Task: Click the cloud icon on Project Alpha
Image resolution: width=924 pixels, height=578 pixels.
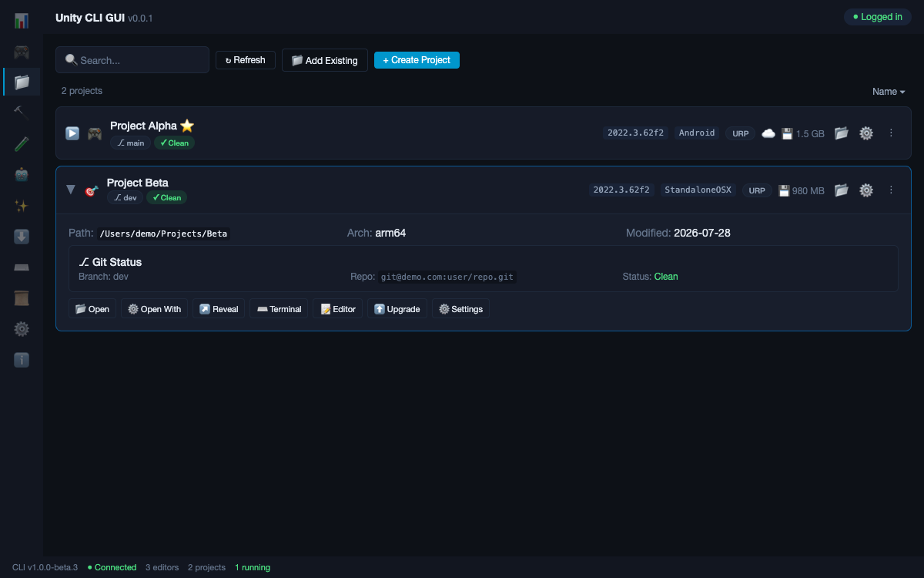Action: point(768,133)
